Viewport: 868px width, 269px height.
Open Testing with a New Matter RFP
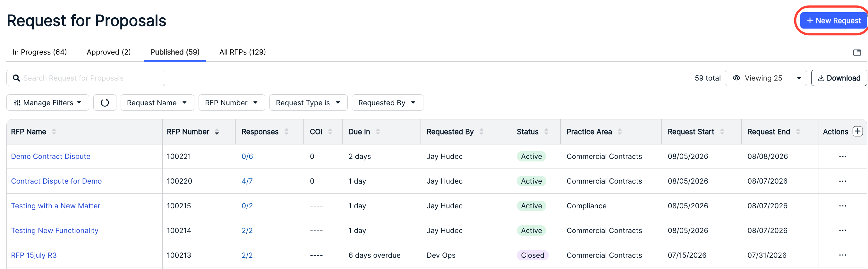tap(55, 206)
